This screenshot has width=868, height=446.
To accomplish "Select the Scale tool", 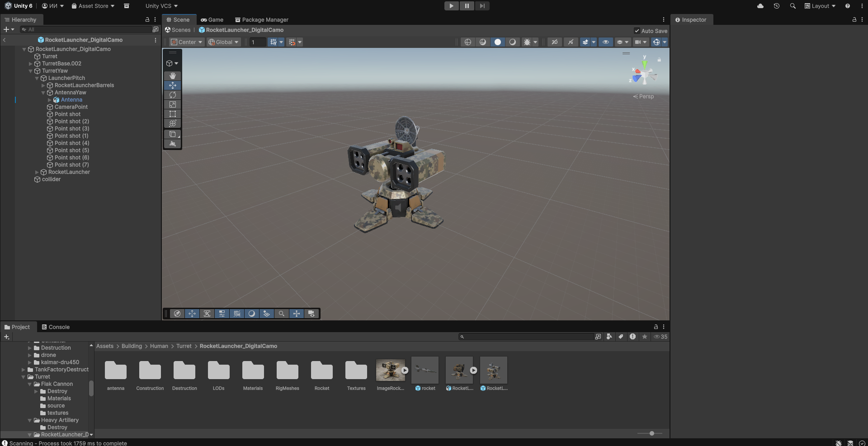I will coord(173,104).
